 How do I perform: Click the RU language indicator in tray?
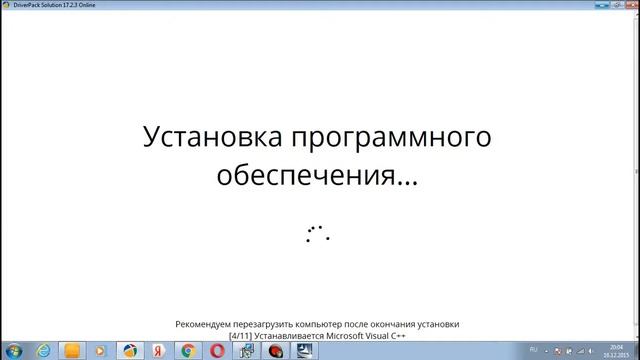tap(533, 350)
